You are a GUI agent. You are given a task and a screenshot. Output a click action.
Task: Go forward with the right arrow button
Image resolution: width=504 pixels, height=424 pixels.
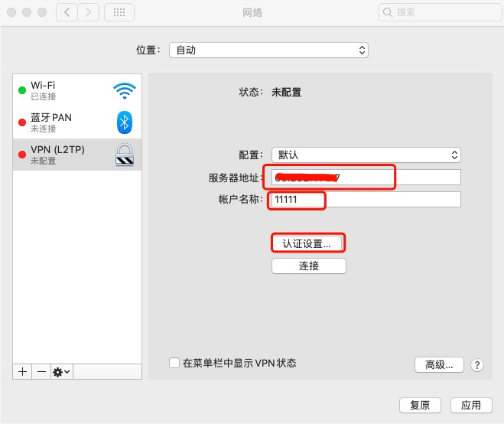click(88, 12)
